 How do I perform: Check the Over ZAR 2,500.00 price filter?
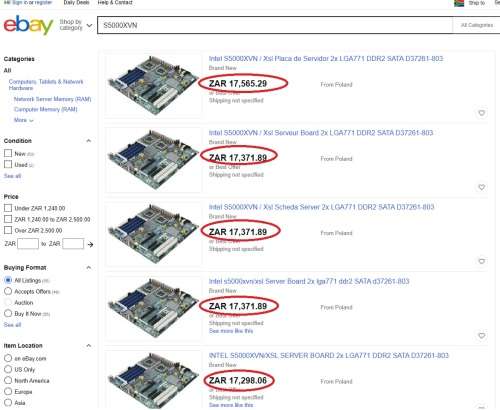click(8, 230)
